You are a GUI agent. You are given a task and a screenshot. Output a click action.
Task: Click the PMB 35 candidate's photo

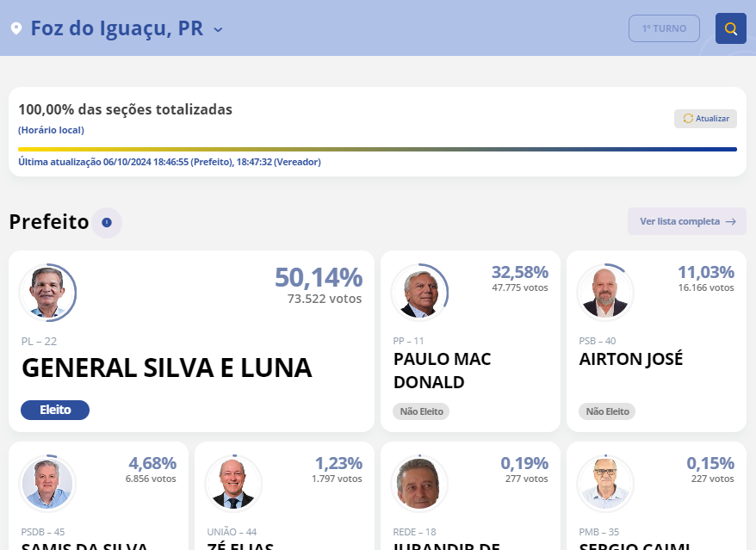(x=604, y=483)
